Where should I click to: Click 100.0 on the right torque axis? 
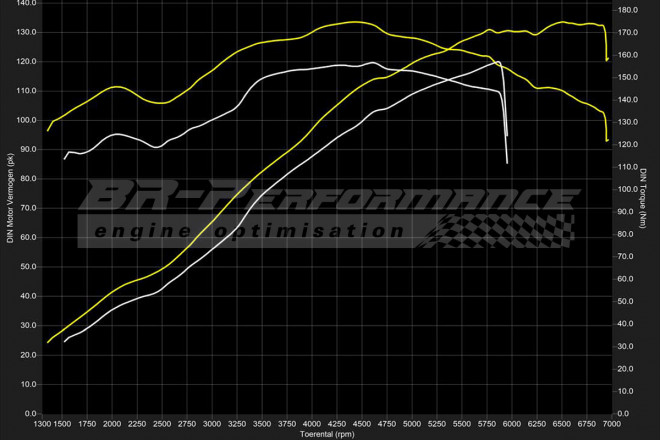(629, 189)
